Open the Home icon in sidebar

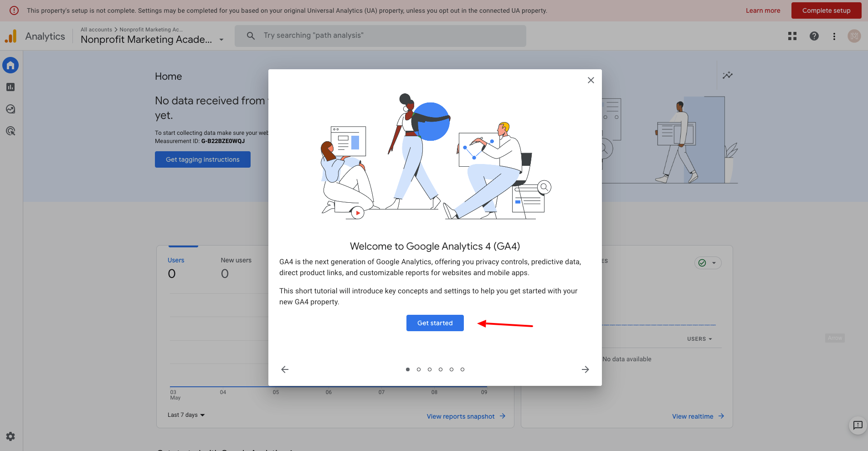[10, 65]
